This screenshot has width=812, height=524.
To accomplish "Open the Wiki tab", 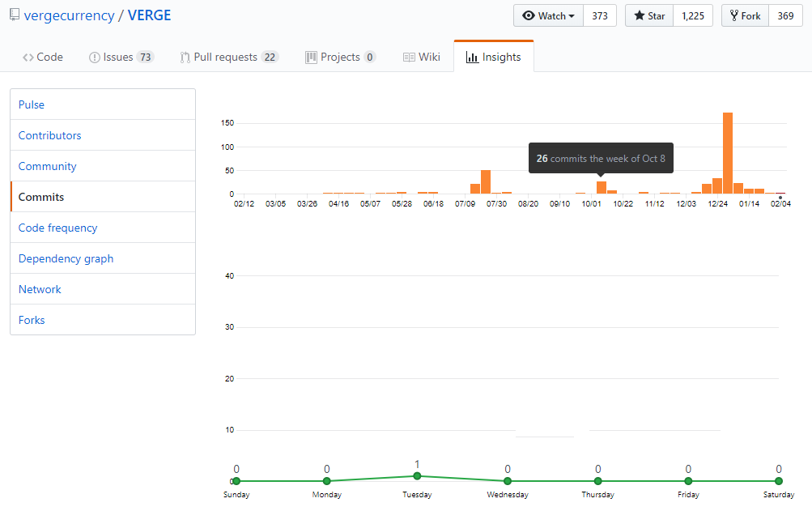I will [422, 57].
